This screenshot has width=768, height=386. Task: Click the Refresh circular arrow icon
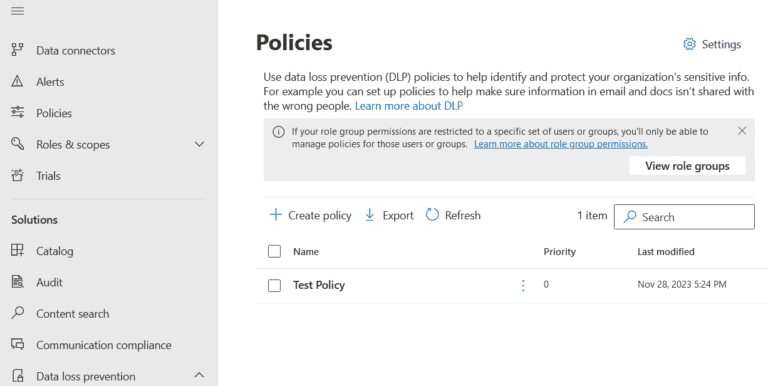(432, 215)
